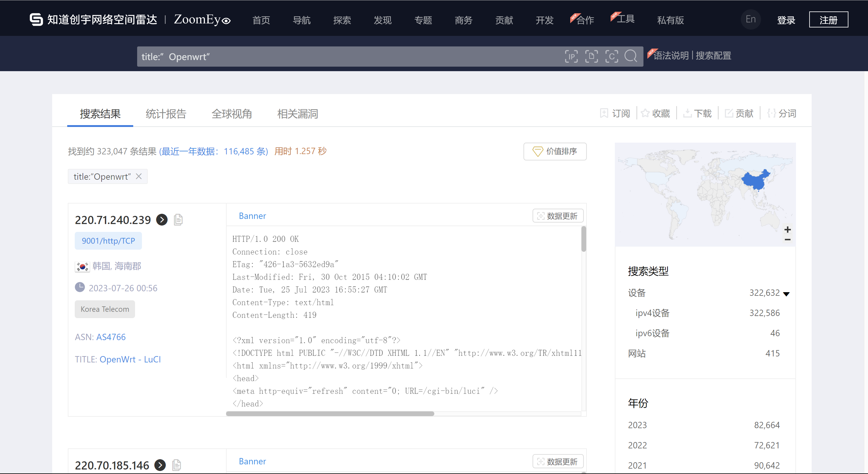
Task: Click the 分词 braces icon
Action: (x=772, y=113)
